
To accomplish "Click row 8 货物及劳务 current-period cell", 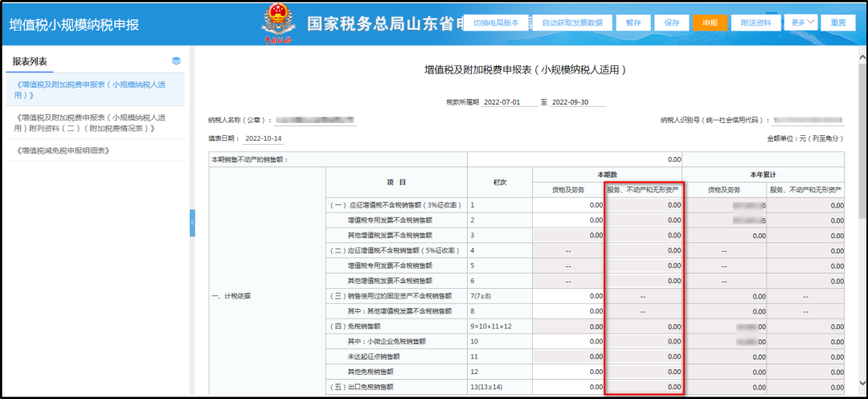I will tap(568, 311).
